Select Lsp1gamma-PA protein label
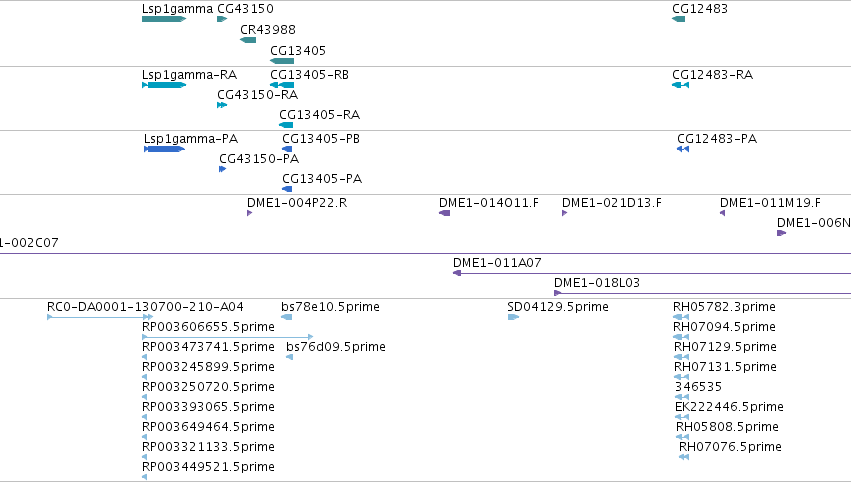Image resolution: width=851 pixels, height=482 pixels. point(191,139)
